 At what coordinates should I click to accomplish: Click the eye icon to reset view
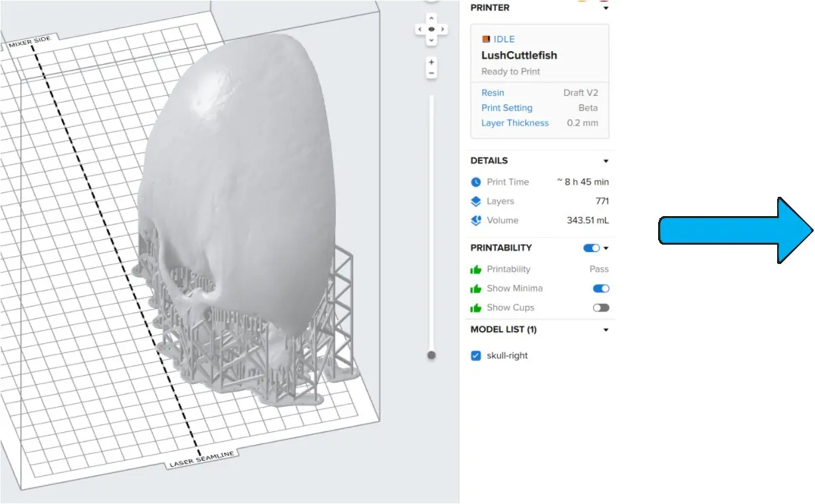tap(431, 29)
